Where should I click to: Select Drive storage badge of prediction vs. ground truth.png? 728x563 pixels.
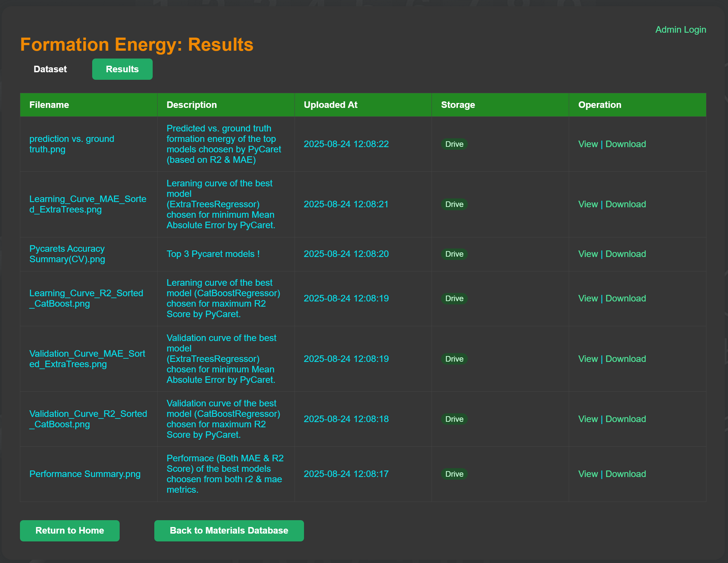pos(454,144)
